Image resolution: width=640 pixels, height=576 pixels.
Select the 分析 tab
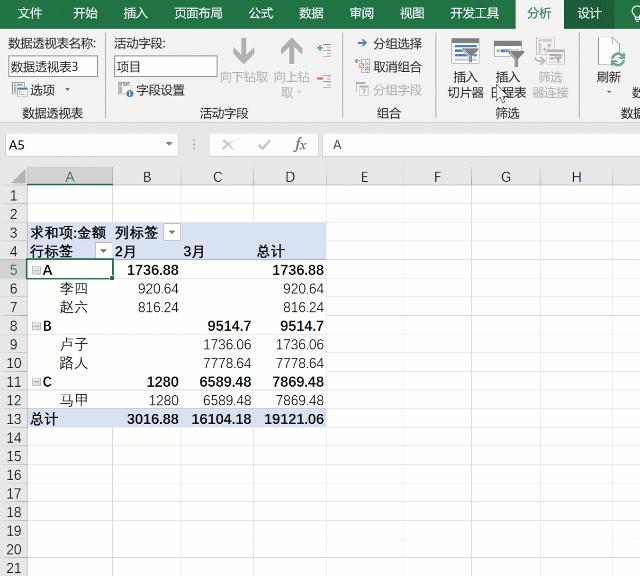coord(539,13)
